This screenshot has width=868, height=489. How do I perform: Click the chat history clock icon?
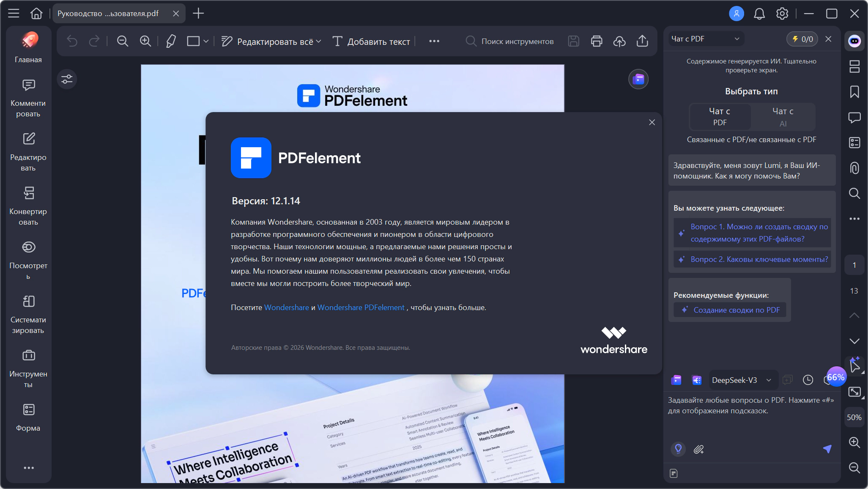point(808,380)
